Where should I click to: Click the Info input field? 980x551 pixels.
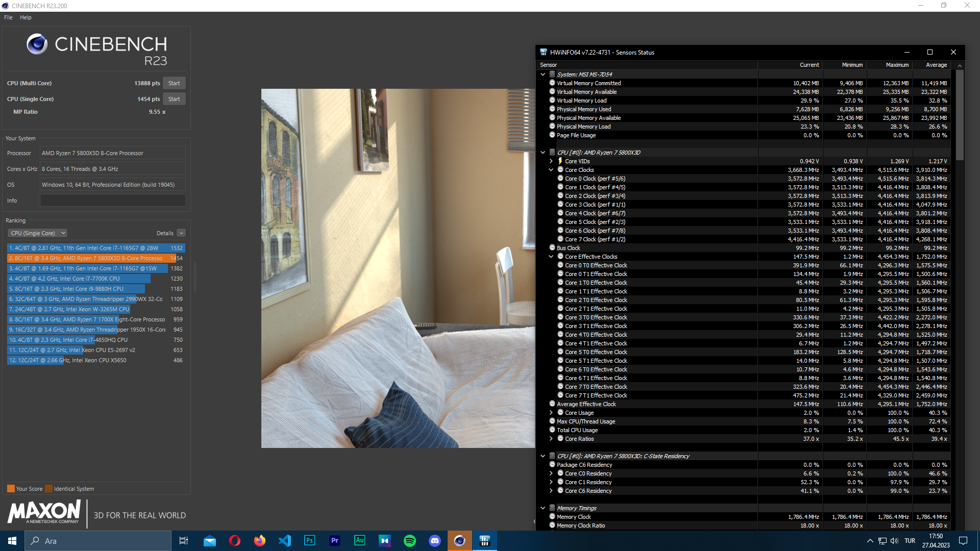(x=113, y=201)
